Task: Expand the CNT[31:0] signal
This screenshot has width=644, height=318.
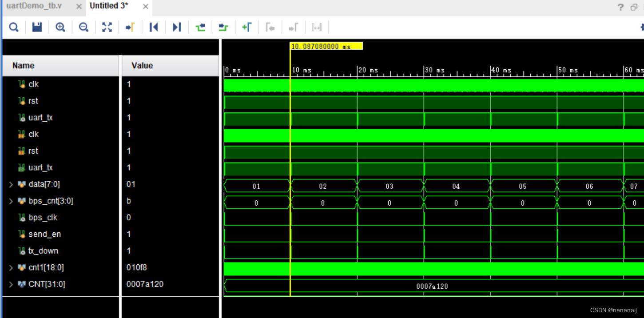Action: click(11, 284)
